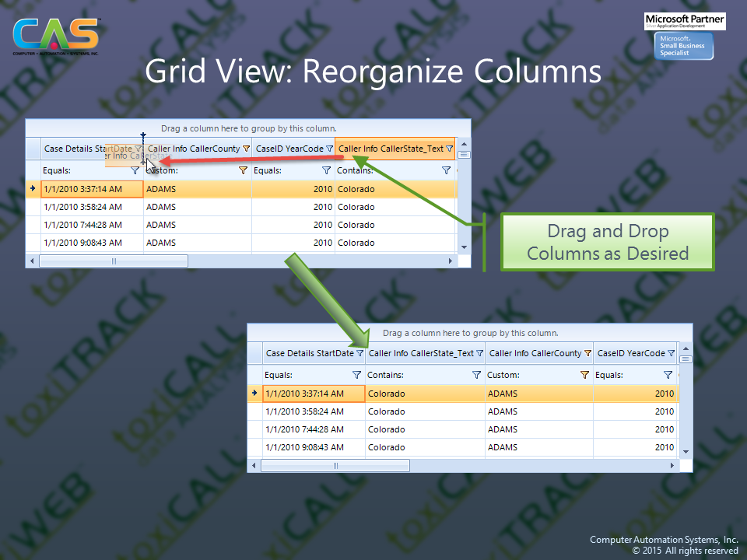Viewport: 747px width, 560px height.
Task: Open the 'Contains:' filter dropdown in the top grid
Action: 446,170
